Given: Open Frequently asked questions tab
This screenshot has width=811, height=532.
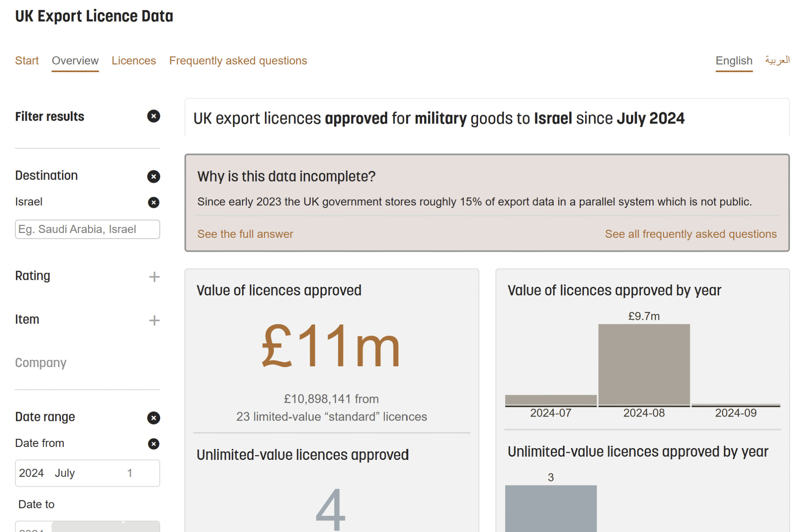Looking at the screenshot, I should click(238, 61).
